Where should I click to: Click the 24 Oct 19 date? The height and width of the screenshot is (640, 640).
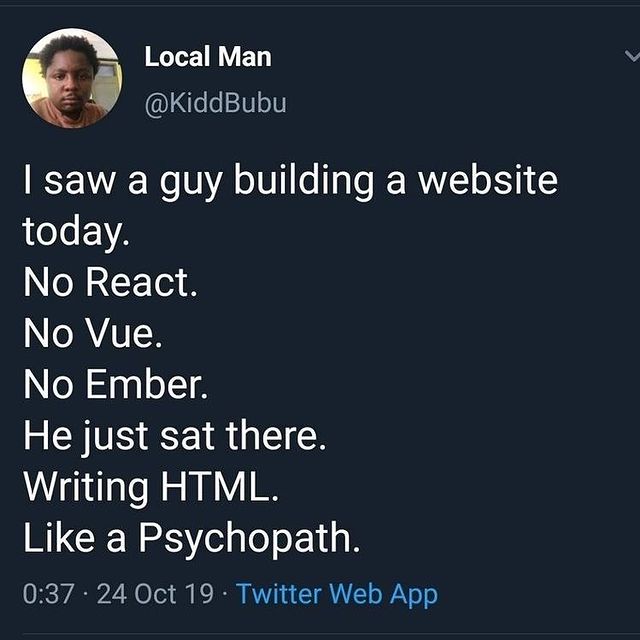tap(155, 593)
